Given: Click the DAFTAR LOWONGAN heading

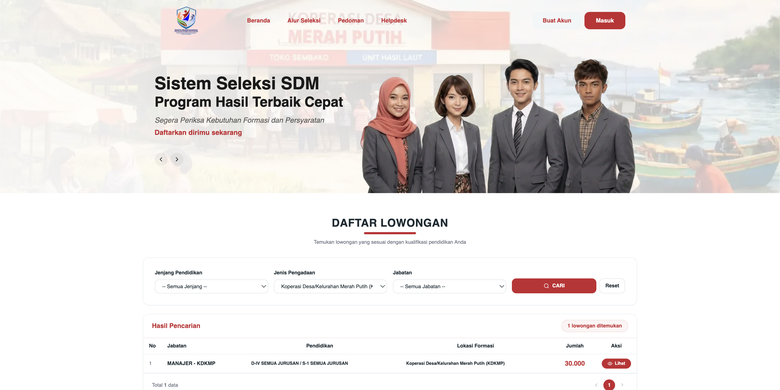Looking at the screenshot, I should click(390, 223).
